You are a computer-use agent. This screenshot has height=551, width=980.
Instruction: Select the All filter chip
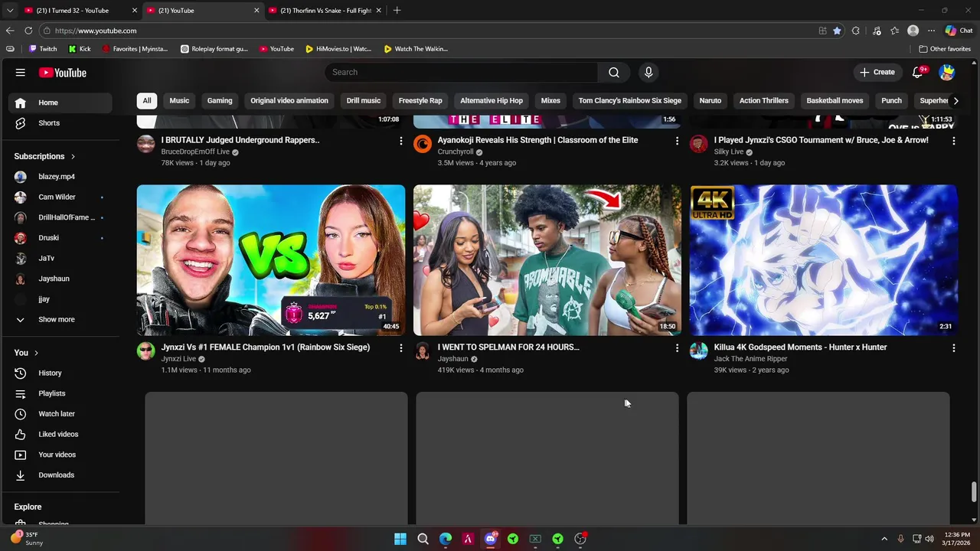(147, 100)
